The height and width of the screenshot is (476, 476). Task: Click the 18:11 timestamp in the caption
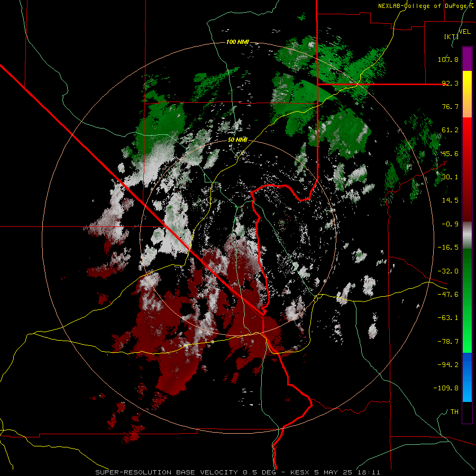pyautogui.click(x=368, y=472)
